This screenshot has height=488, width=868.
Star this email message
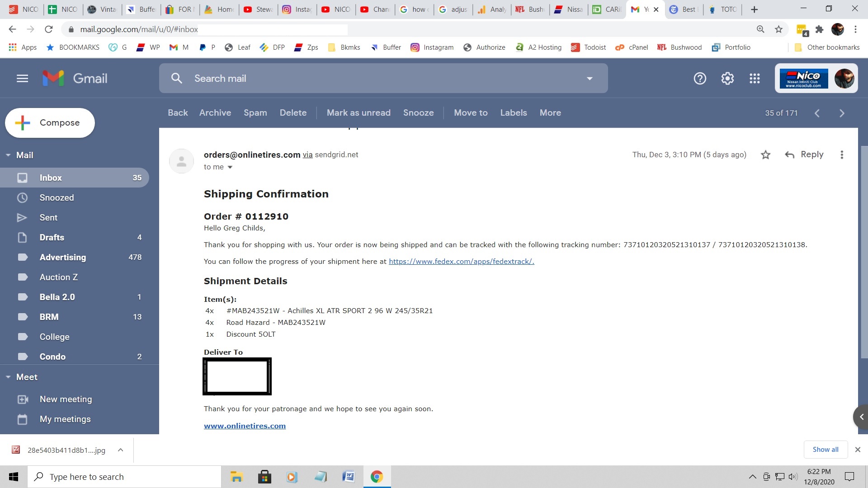765,155
